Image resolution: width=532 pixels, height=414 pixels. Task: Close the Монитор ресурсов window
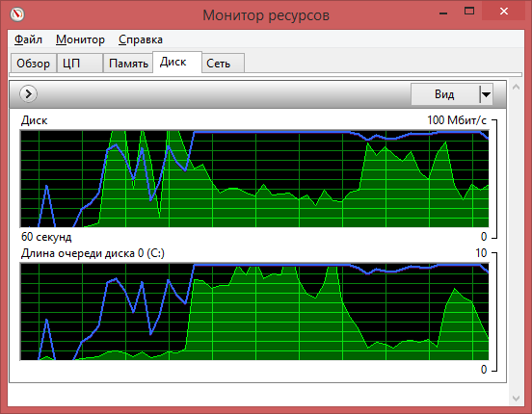[504, 12]
